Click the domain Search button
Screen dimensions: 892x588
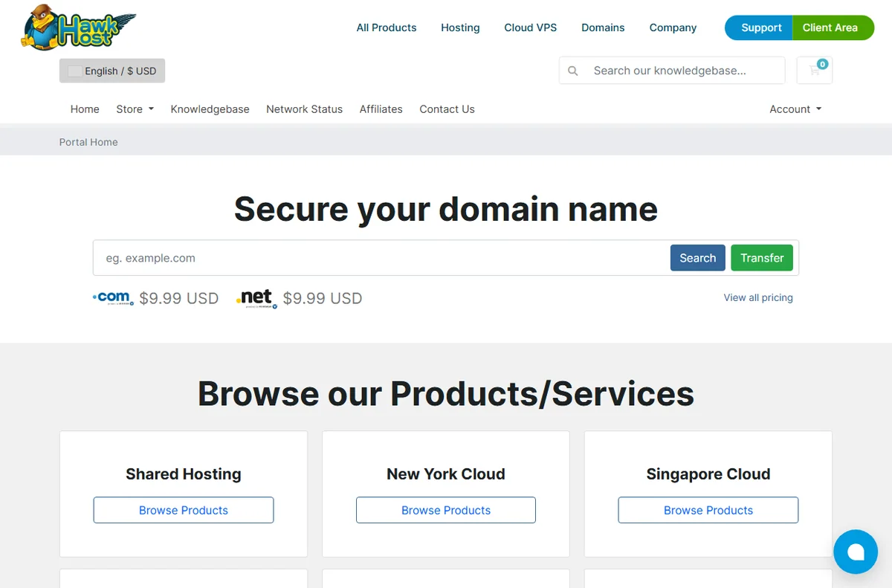click(x=697, y=258)
